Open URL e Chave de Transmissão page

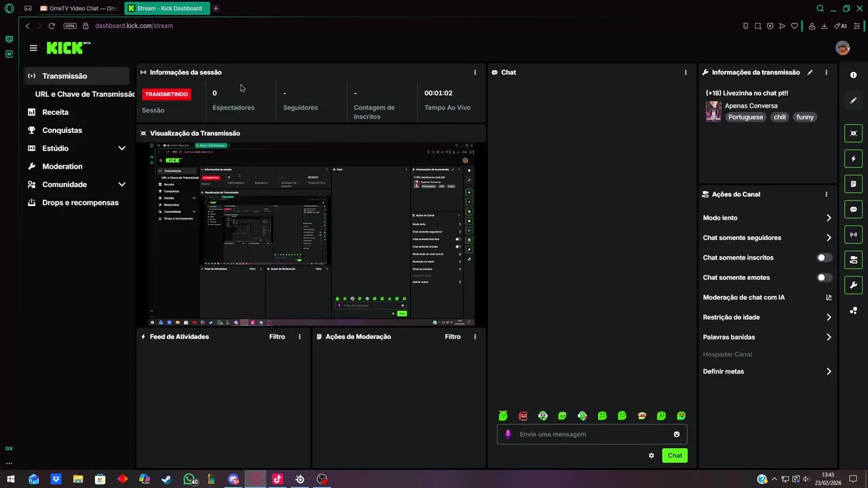(85, 94)
